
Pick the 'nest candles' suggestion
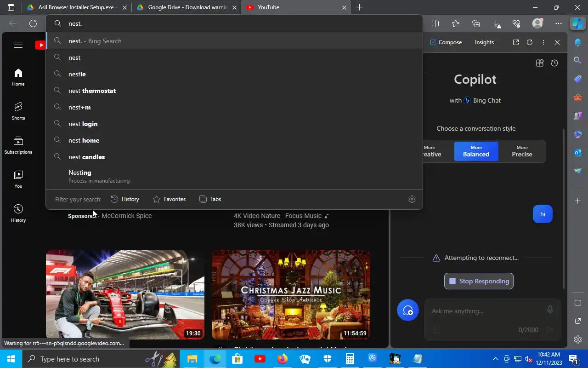tap(234, 157)
